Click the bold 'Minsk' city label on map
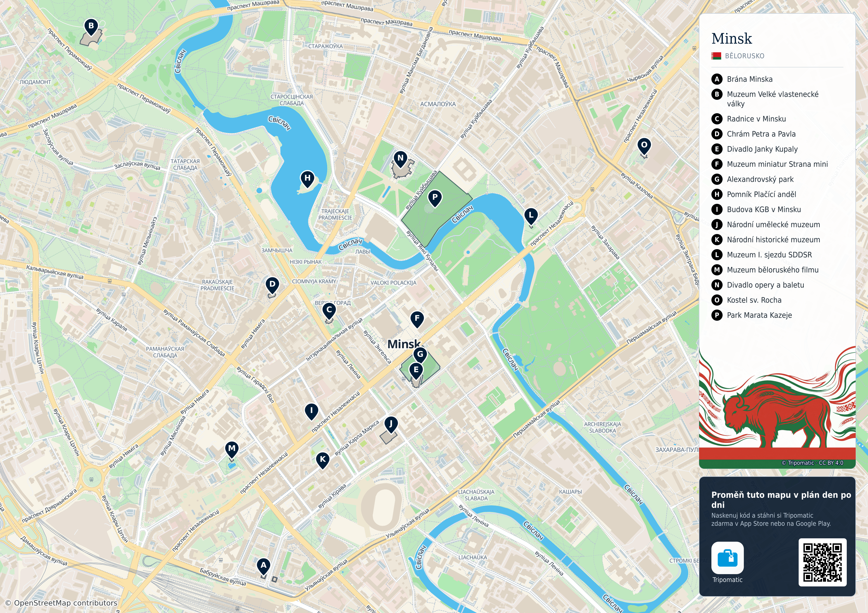Image resolution: width=868 pixels, height=613 pixels. pos(404,344)
